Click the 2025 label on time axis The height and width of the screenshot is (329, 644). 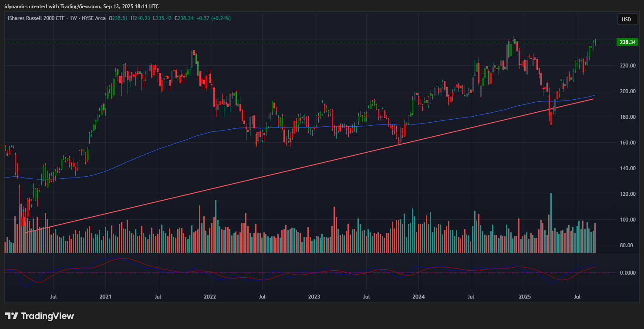[x=524, y=297]
